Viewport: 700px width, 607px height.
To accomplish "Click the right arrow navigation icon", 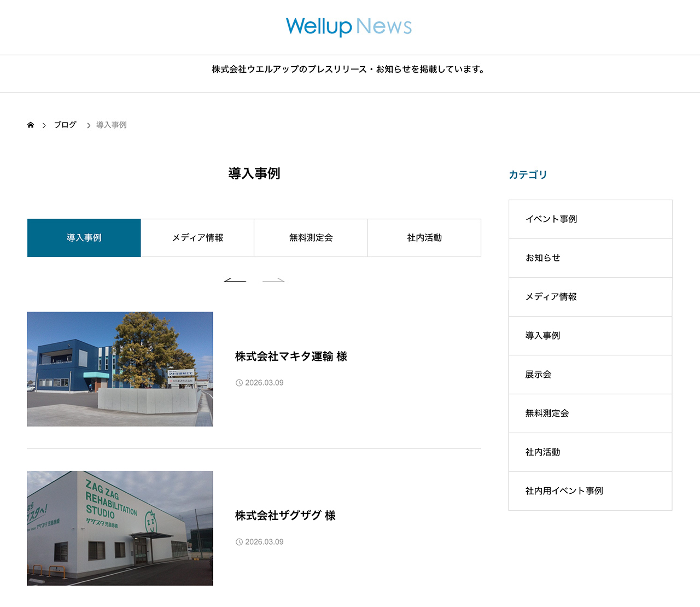I will (x=273, y=279).
